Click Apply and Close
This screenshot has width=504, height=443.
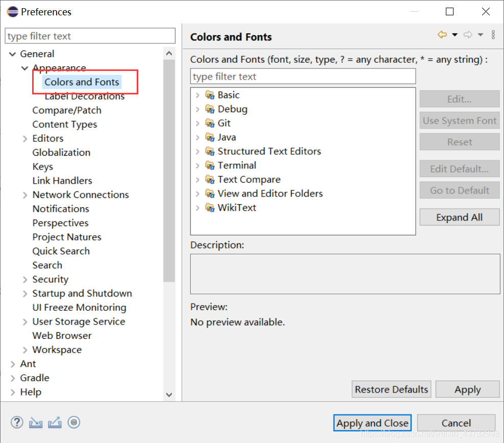point(372,423)
